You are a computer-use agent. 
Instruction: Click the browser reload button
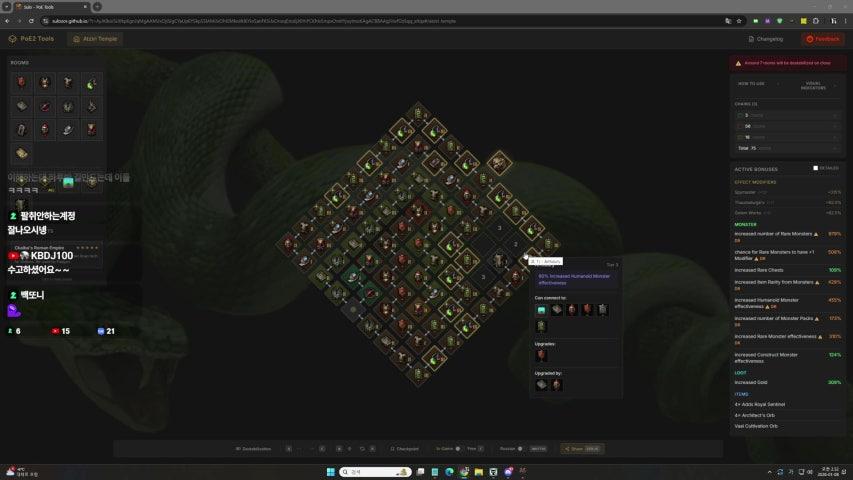point(31,20)
